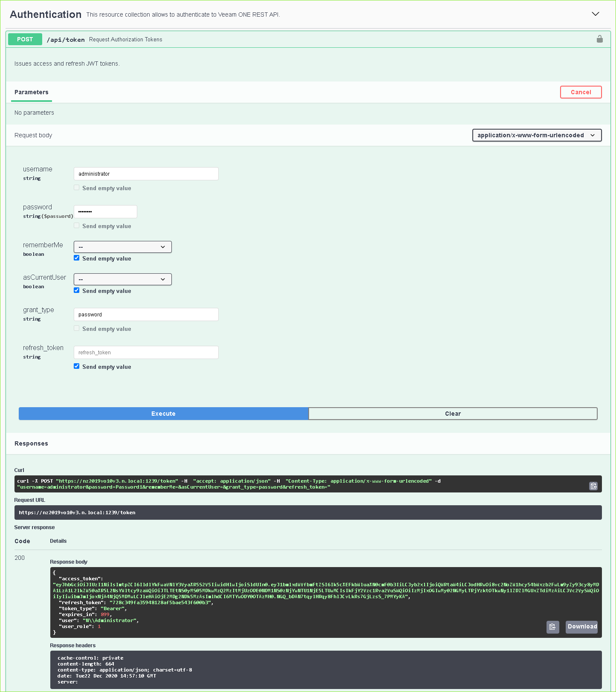This screenshot has width=616, height=692.
Task: Open the asCurrentUser boolean dropdown
Action: coord(123,279)
